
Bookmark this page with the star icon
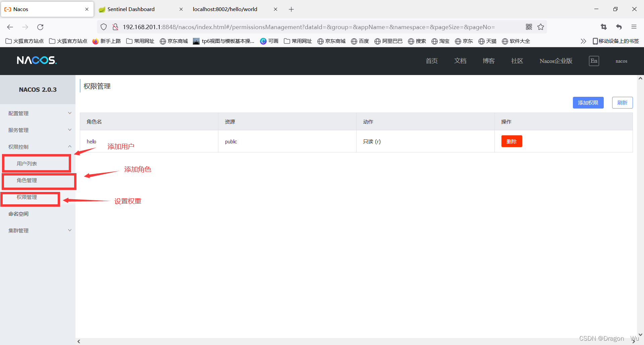click(541, 27)
